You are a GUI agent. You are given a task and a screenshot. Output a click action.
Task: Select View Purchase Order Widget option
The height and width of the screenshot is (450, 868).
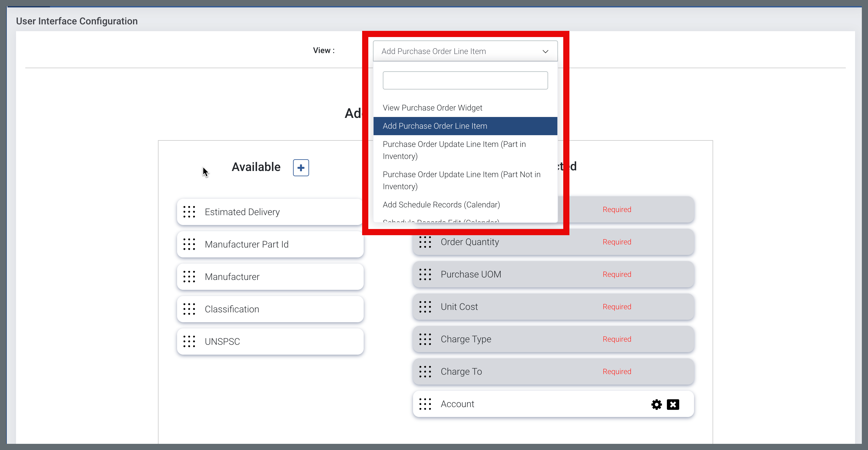click(432, 108)
